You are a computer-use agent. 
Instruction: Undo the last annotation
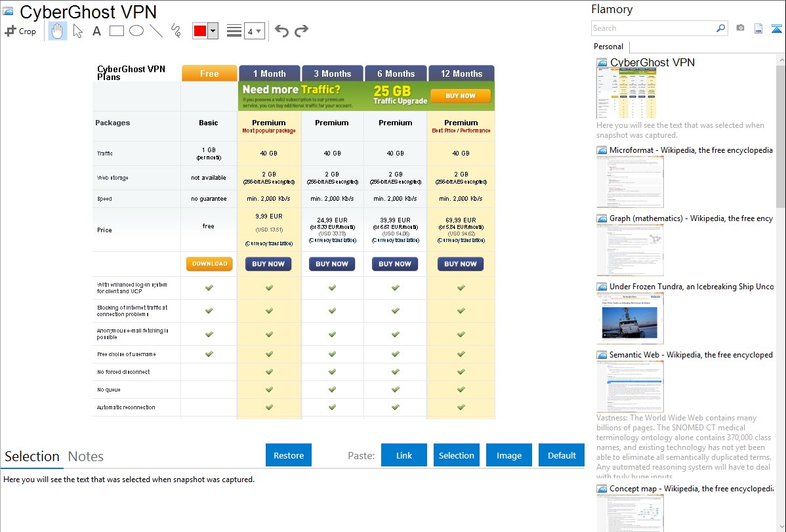[281, 31]
